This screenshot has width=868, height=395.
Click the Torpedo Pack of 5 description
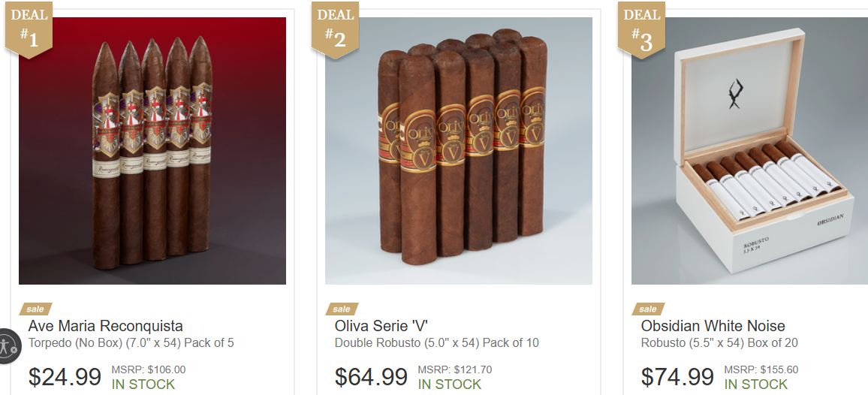point(131,343)
